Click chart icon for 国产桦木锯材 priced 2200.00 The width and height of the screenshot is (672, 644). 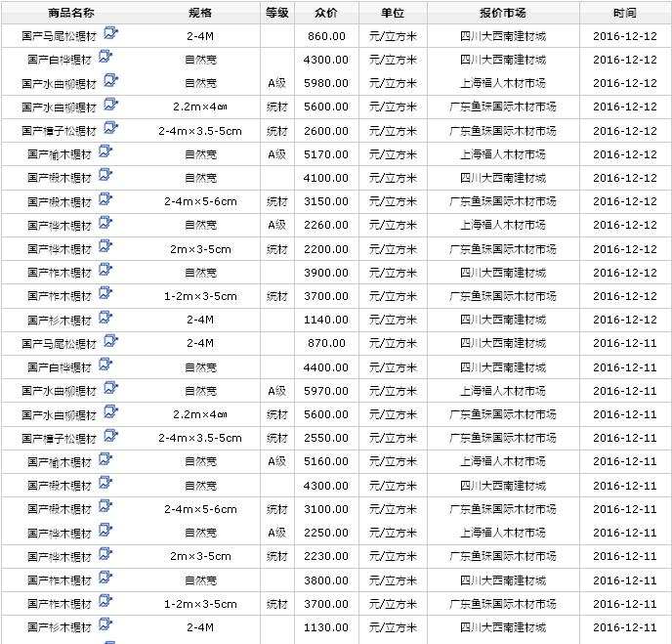106,246
